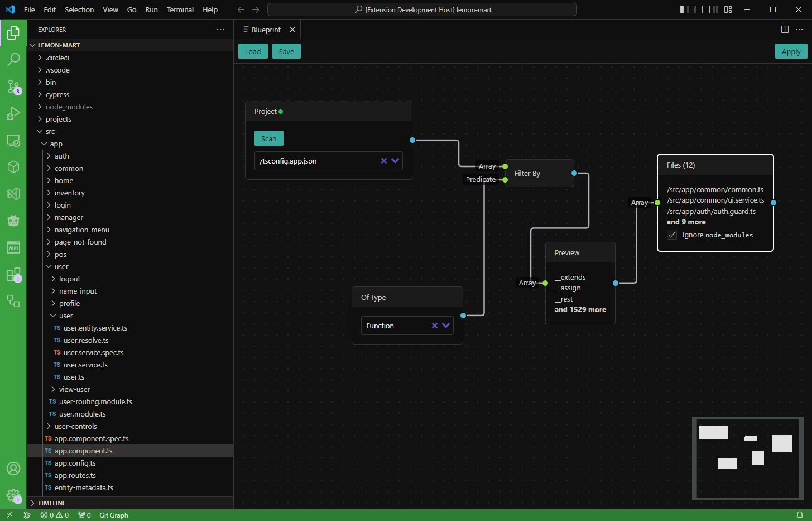Open the Manage gear icon
Screen dimensions: 812x521
pos(13,495)
